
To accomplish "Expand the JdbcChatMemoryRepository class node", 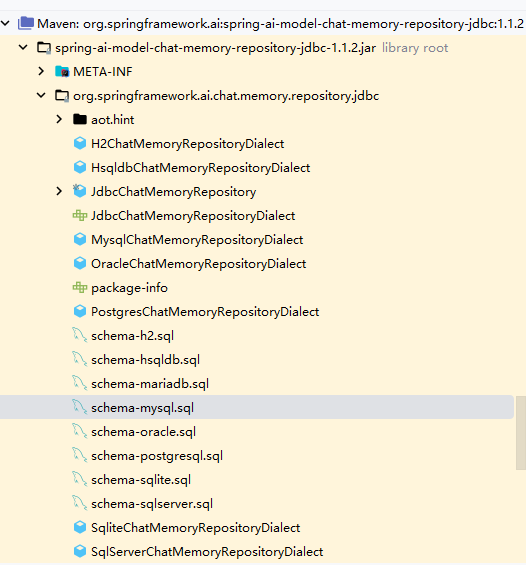I will [59, 191].
